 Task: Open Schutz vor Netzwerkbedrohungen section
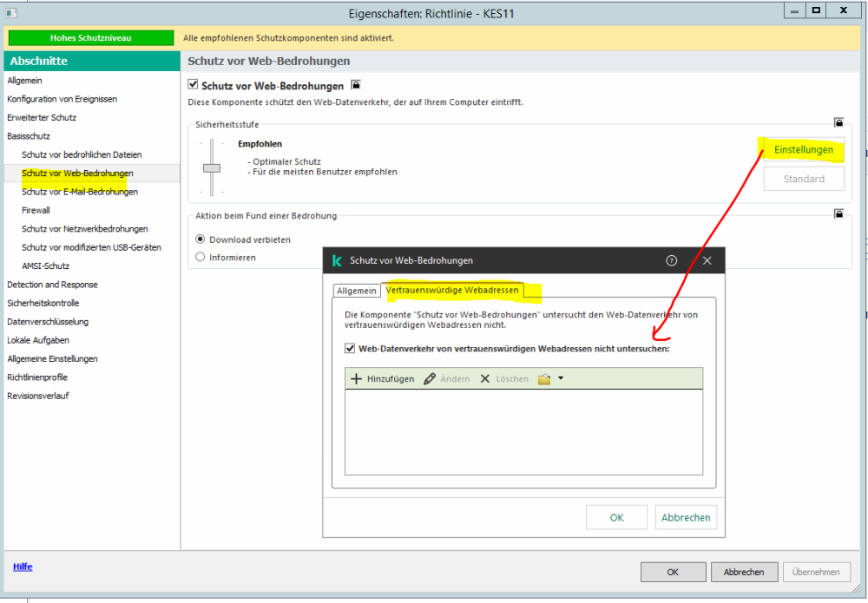[85, 228]
